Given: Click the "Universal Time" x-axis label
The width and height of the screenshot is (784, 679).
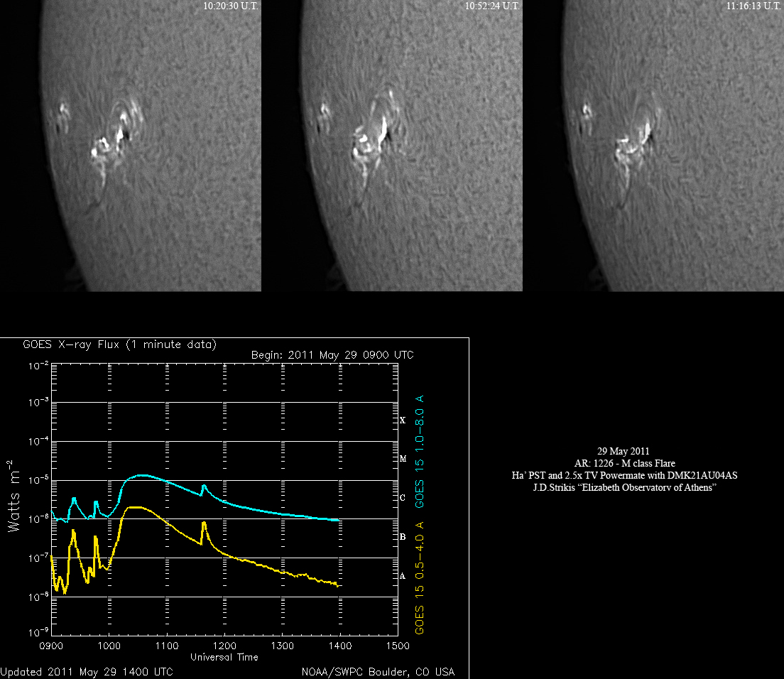Looking at the screenshot, I should (x=224, y=657).
